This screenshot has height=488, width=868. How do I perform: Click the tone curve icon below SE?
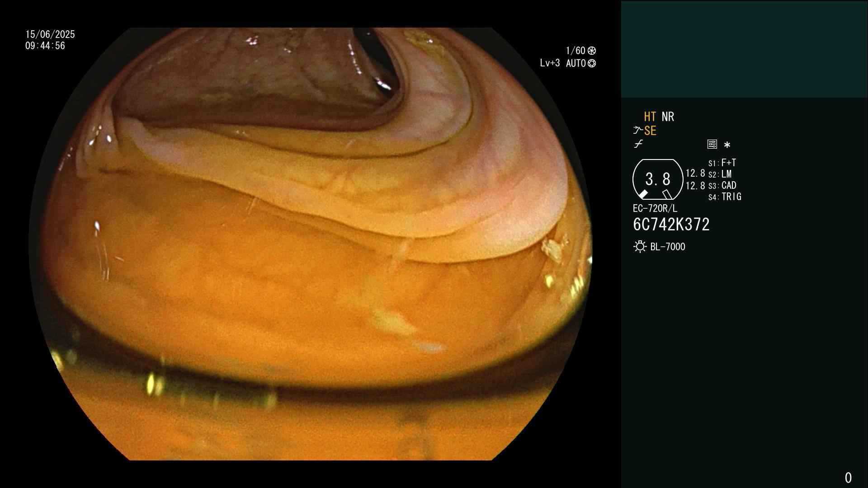(638, 144)
